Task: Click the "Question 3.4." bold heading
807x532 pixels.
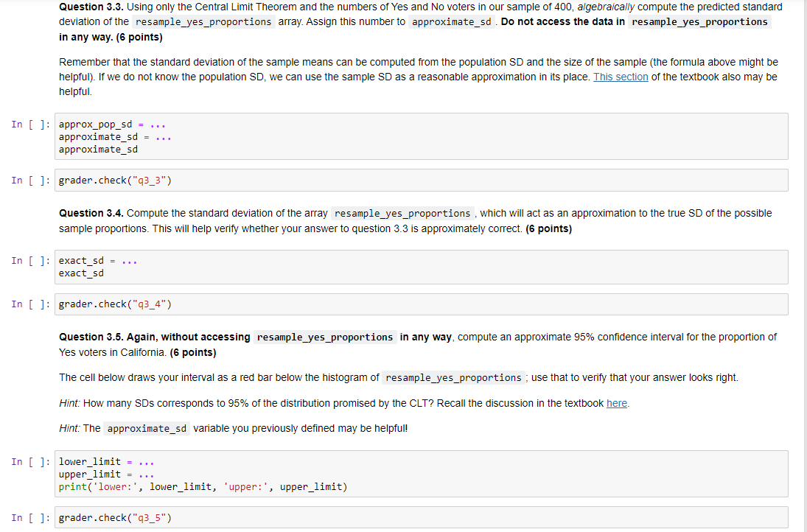Action: point(91,213)
